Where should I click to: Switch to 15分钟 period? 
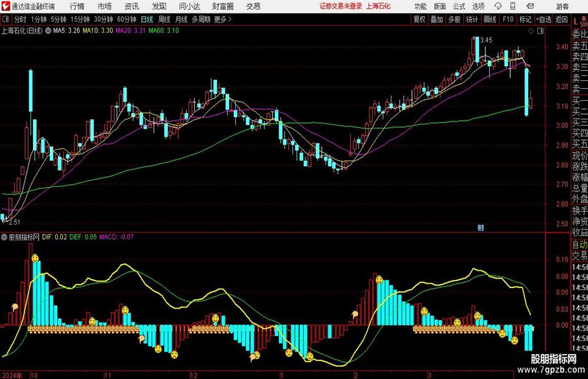(80, 19)
